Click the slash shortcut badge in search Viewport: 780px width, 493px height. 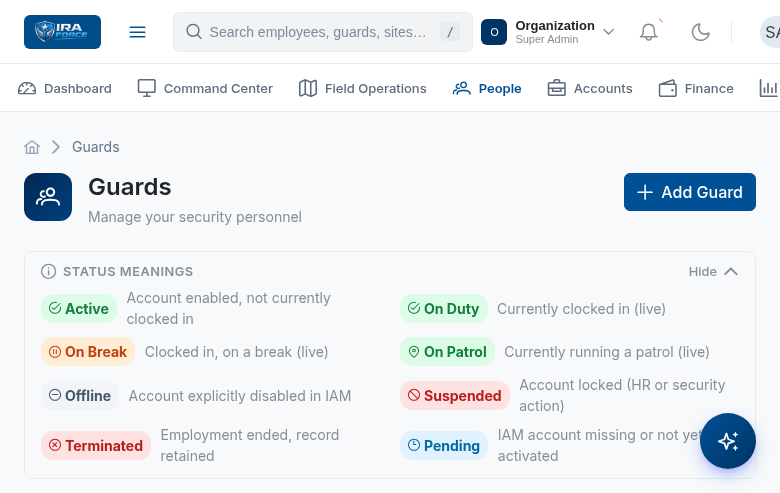click(450, 32)
